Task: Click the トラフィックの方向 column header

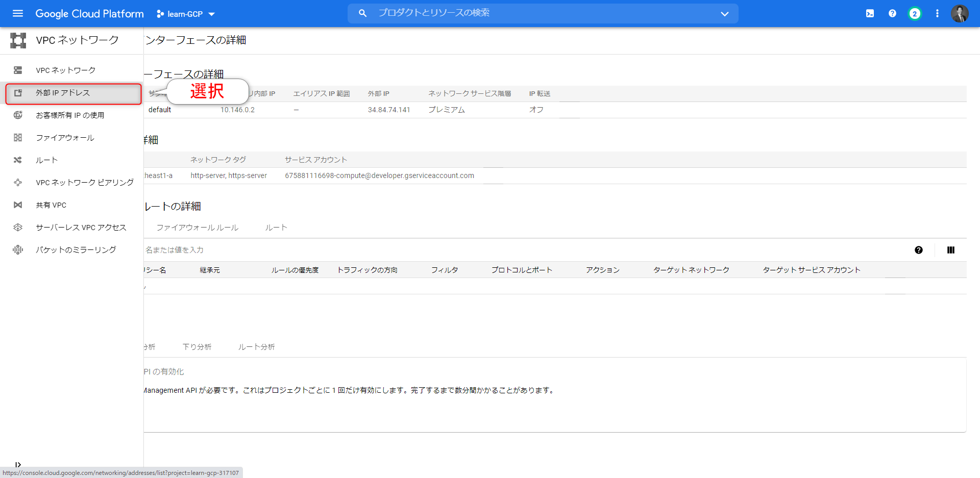Action: coord(367,270)
